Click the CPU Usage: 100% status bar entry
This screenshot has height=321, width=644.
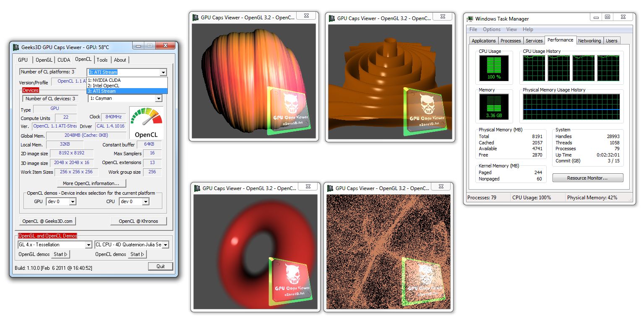(x=532, y=197)
